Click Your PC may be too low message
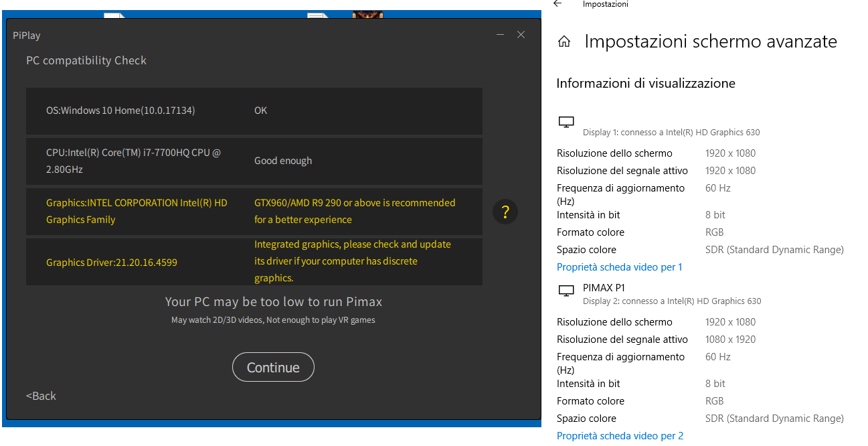This screenshot has height=446, width=868. (274, 302)
